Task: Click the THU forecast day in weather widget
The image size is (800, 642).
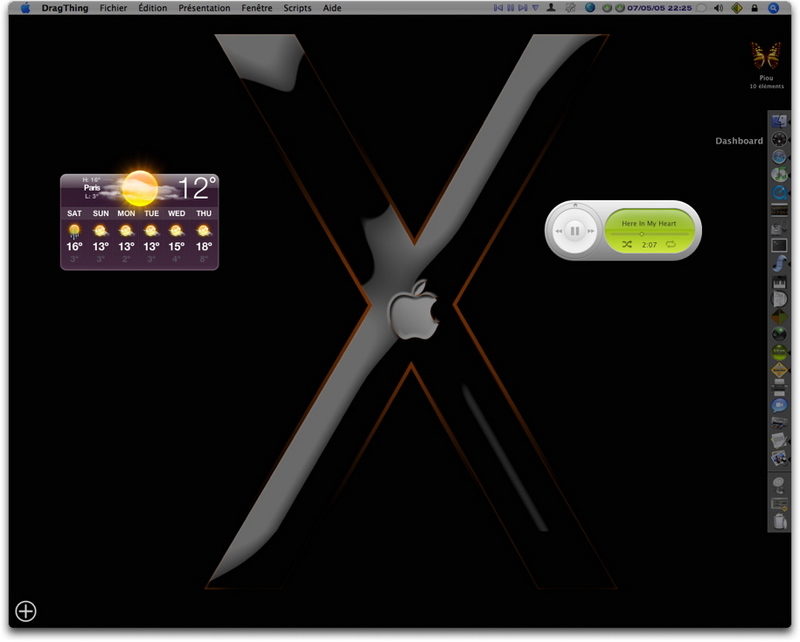Action: coord(204,213)
